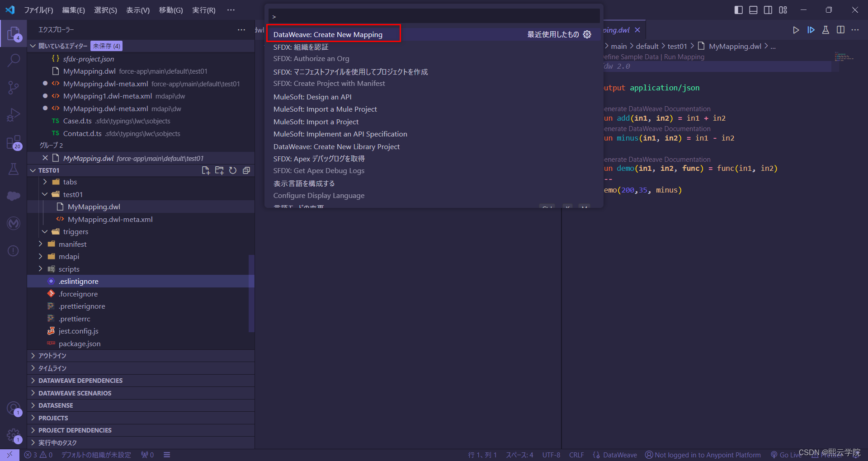The width and height of the screenshot is (868, 461).
Task: Click the New File icon in TEST01 header
Action: point(206,170)
